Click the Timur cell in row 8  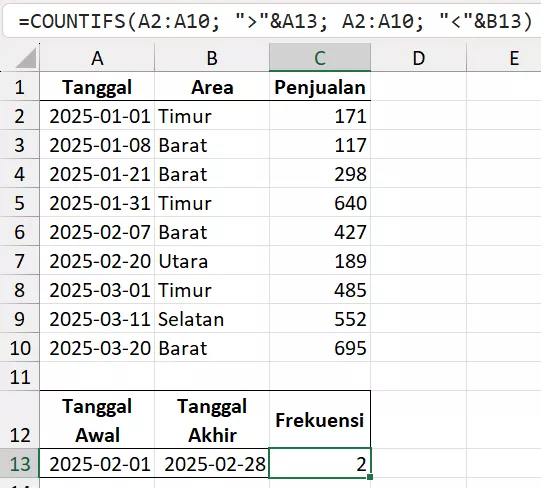pyautogui.click(x=212, y=290)
